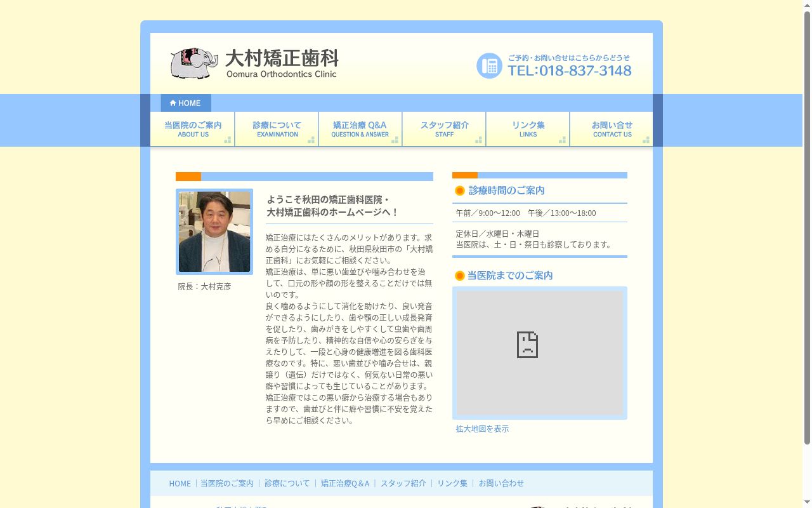This screenshot has height=508, width=812.
Task: Click the 午前／9:00～12:00 hours text
Action: click(x=488, y=213)
